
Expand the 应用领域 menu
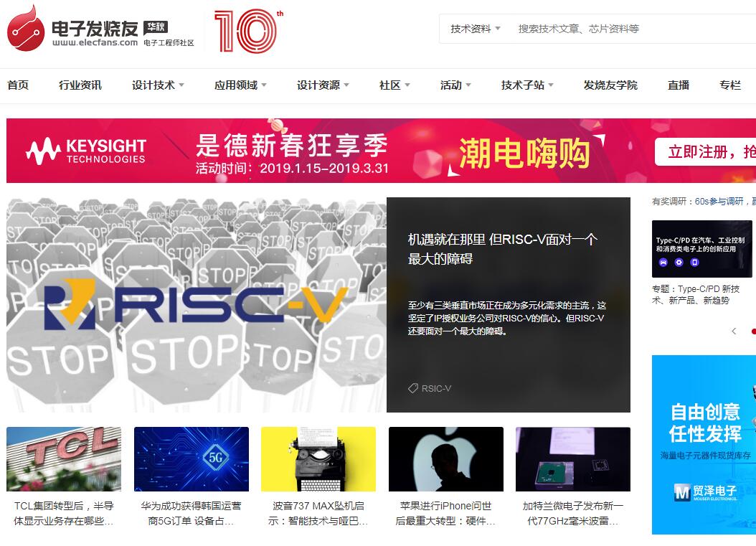point(240,85)
